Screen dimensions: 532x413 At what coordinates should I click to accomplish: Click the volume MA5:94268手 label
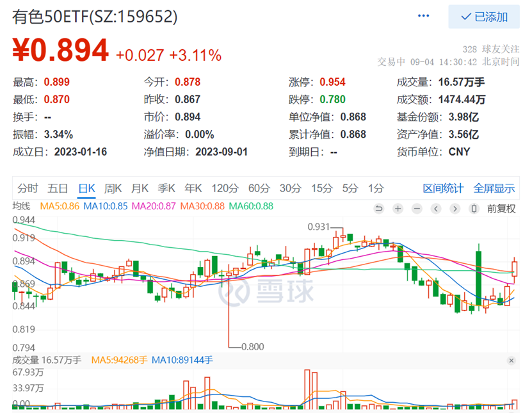tap(119, 360)
